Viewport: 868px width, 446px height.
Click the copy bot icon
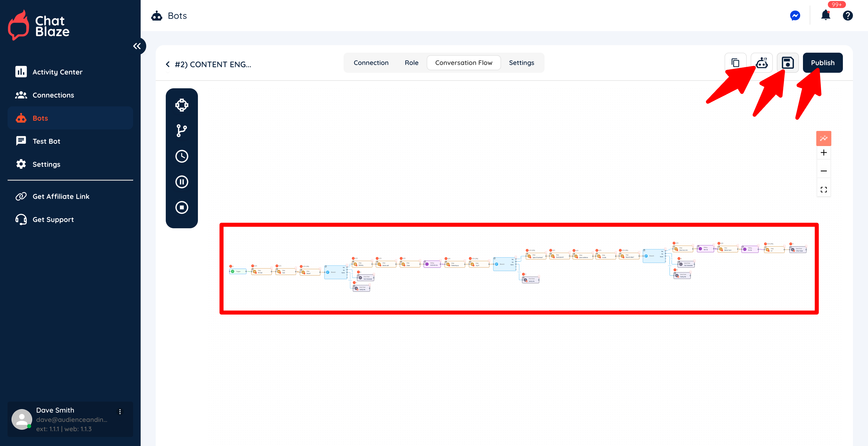tap(735, 63)
